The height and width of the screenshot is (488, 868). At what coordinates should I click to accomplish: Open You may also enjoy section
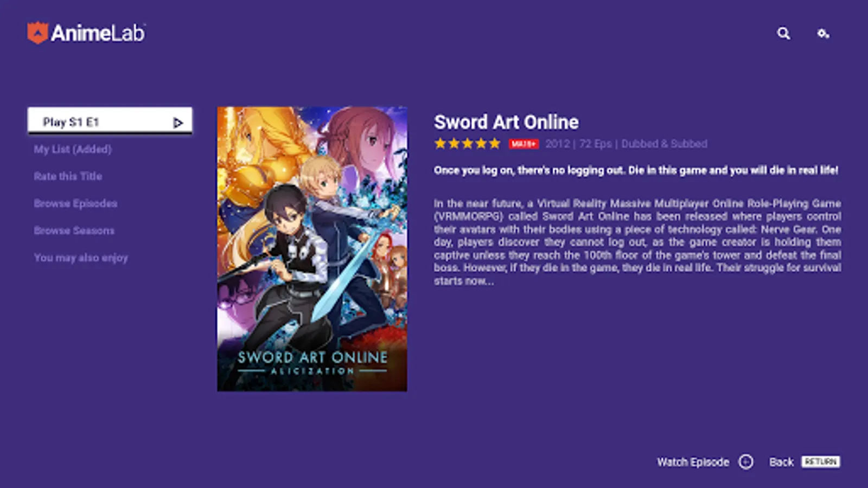point(81,258)
